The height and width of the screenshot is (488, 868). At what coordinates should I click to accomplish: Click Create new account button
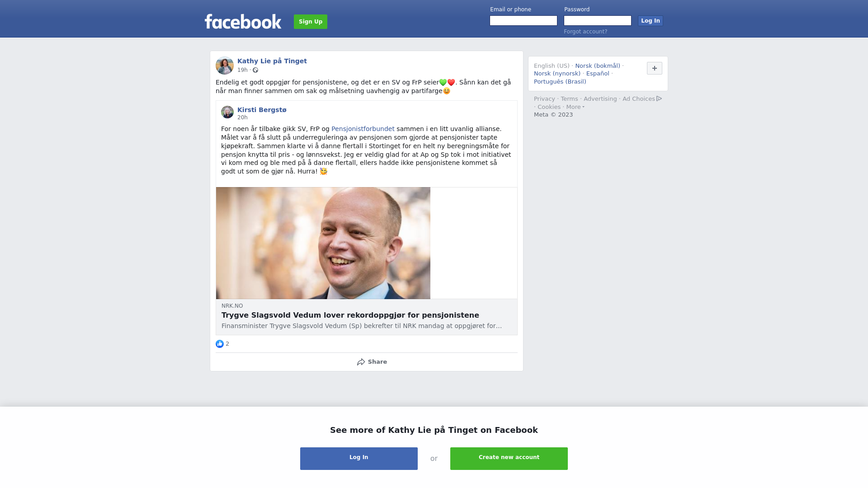[509, 459]
